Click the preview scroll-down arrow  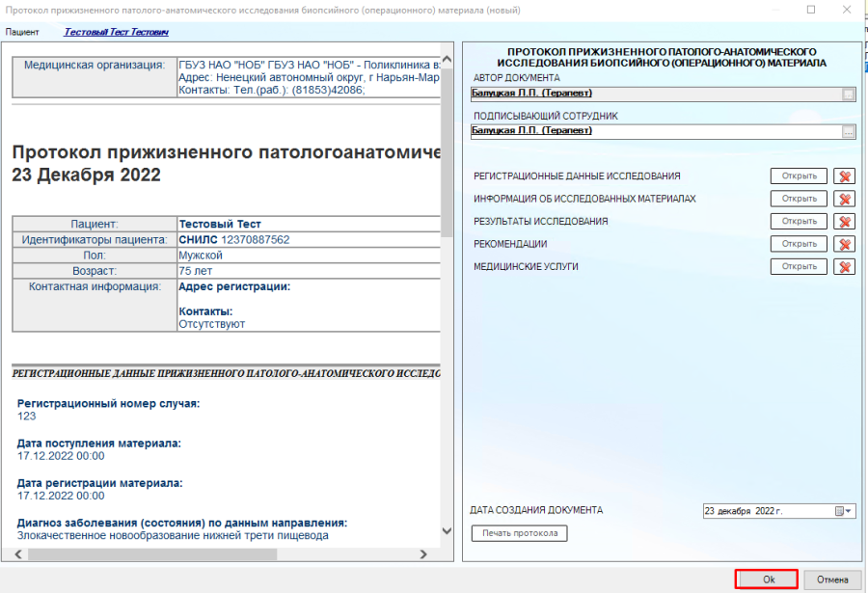point(447,531)
